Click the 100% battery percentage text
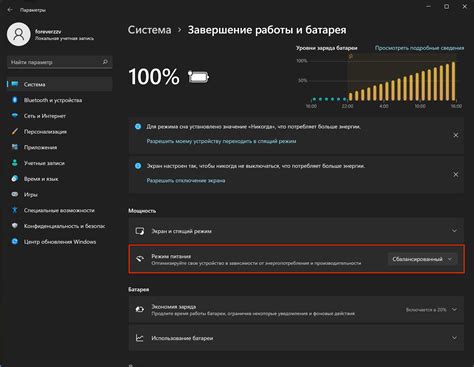Viewport: 474px width, 367px height. point(154,77)
